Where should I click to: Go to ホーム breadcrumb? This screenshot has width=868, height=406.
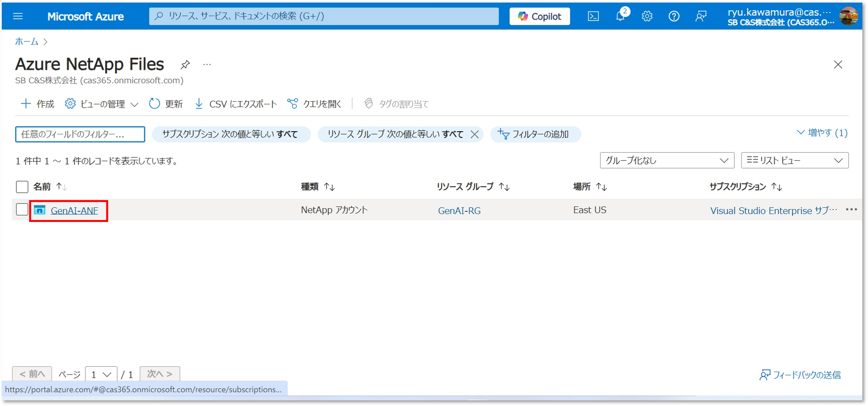coord(27,41)
